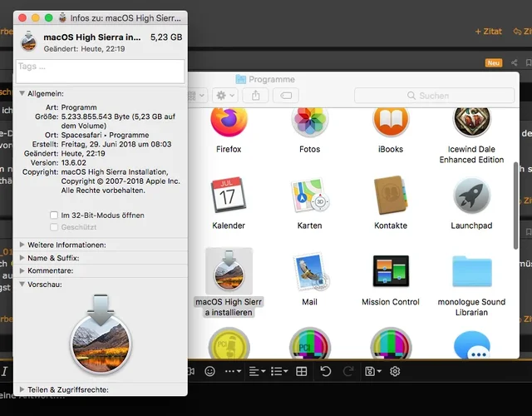Open the Finder view arrangement dropdown
Screen dimensions: 532x416
coord(196,96)
